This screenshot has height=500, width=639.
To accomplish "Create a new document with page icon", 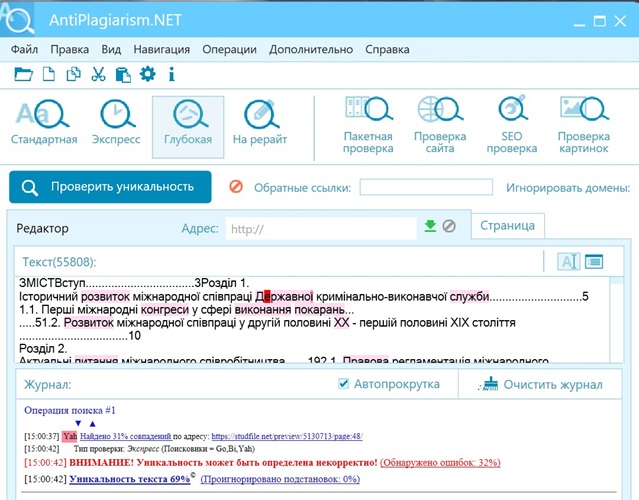I will tap(49, 74).
